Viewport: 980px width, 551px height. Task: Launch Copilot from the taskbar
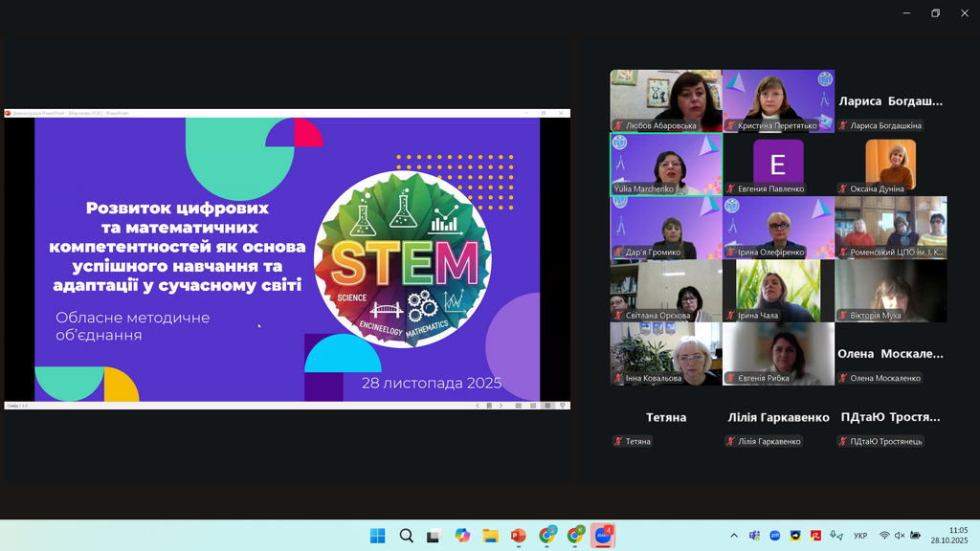click(x=462, y=536)
